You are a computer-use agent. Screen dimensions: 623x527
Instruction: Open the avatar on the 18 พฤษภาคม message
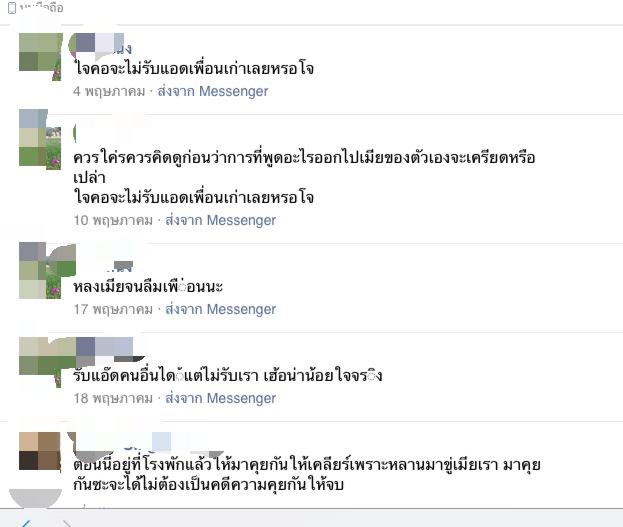click(x=40, y=362)
